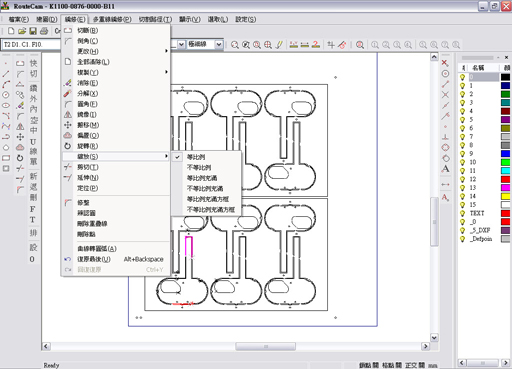Click the red X icon in right toolbar
Screen dimensions: 512x369
pyautogui.click(x=445, y=63)
